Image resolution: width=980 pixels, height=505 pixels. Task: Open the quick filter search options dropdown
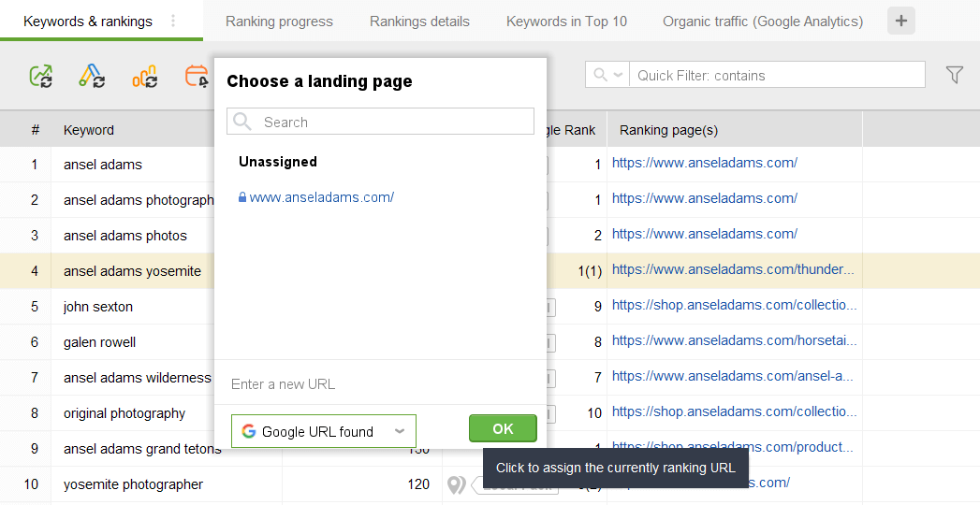(x=607, y=75)
